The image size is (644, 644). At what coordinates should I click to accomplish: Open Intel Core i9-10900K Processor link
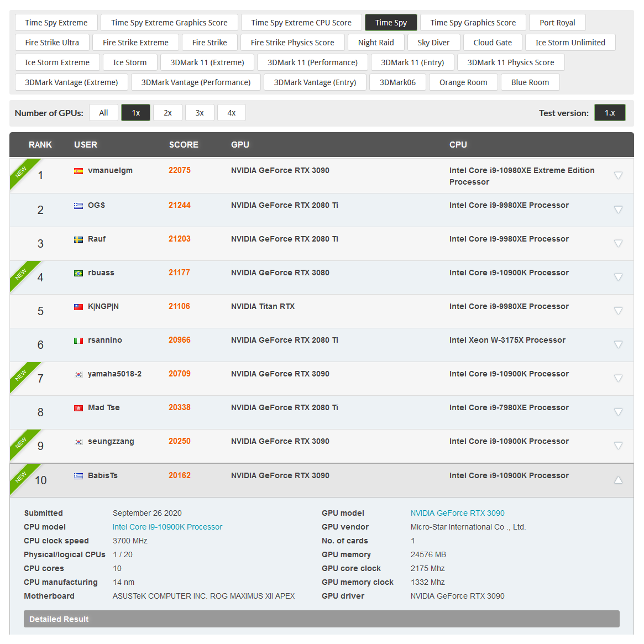(x=167, y=527)
